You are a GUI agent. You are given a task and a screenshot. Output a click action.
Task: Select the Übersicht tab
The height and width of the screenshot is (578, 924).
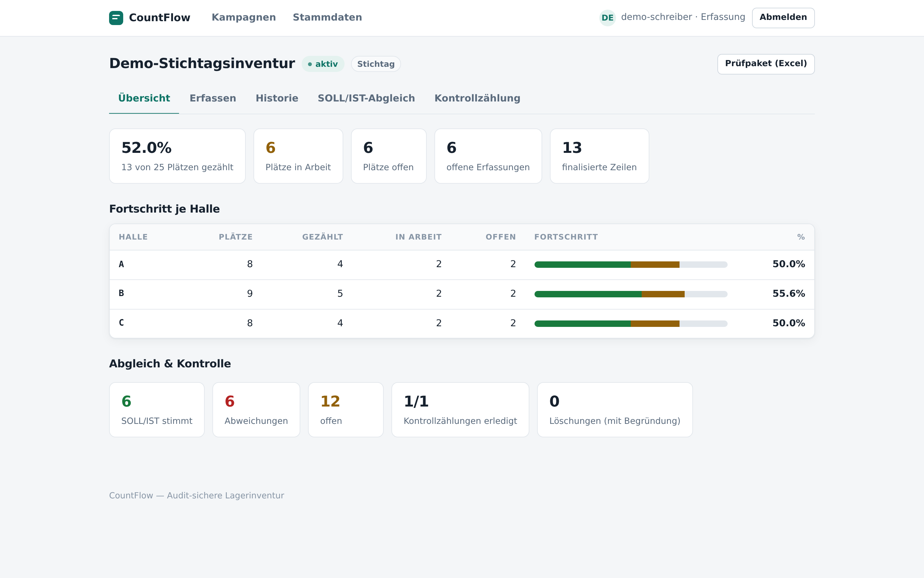click(x=144, y=99)
